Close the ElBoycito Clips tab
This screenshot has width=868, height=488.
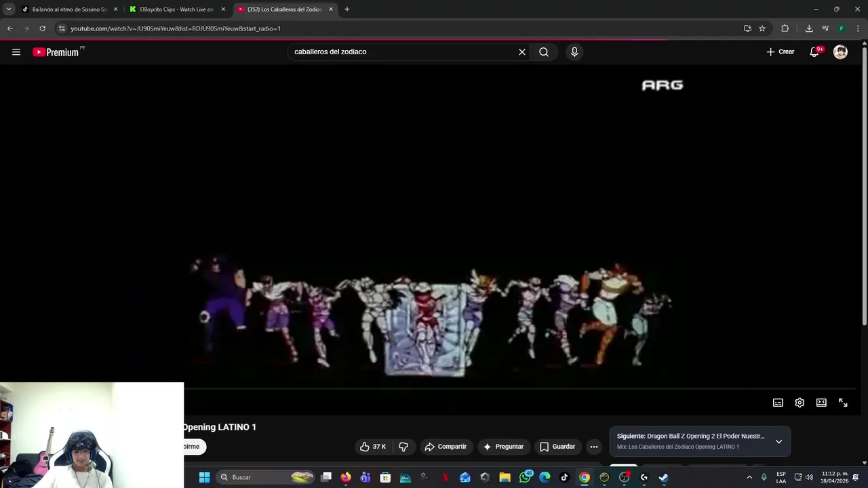(223, 9)
